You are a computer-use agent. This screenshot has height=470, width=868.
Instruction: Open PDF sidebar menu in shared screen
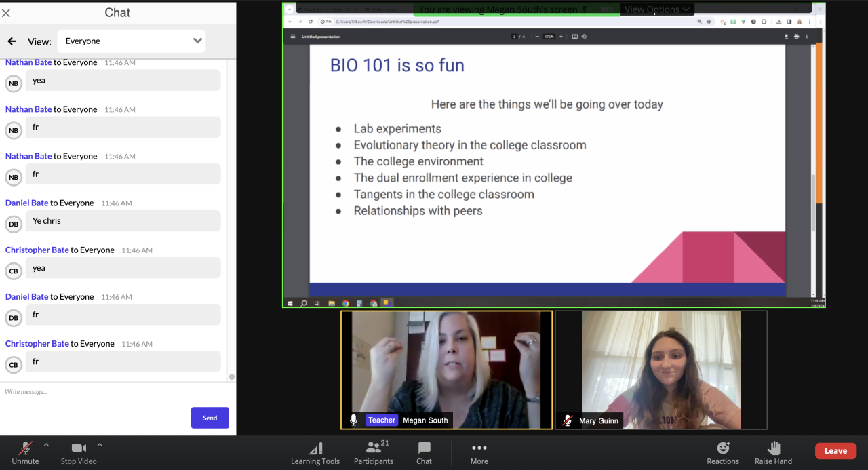293,36
